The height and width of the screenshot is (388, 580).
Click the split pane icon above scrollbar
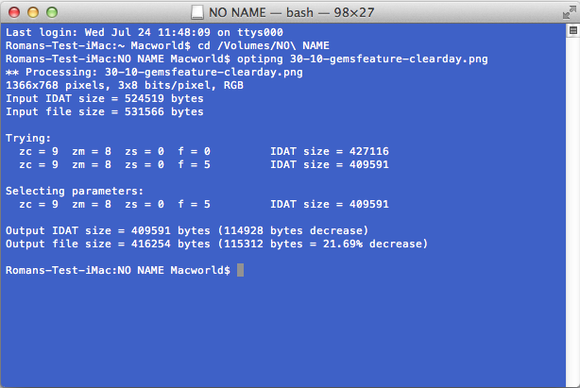[x=573, y=31]
